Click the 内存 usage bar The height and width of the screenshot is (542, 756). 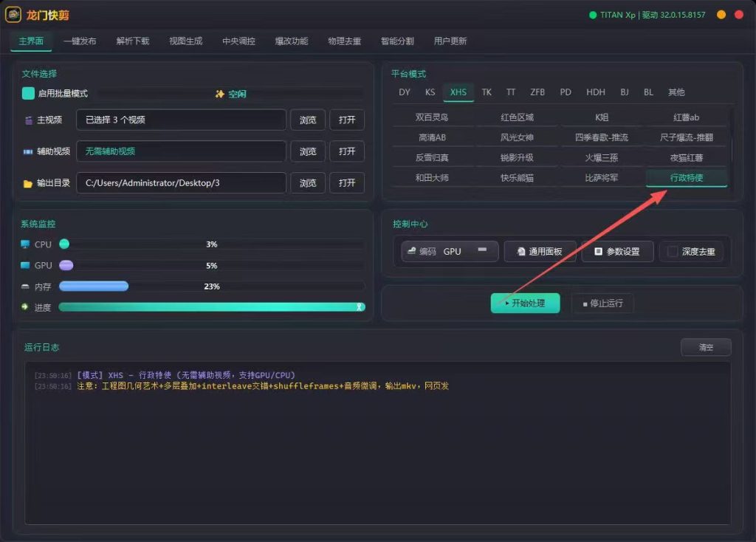coord(212,287)
